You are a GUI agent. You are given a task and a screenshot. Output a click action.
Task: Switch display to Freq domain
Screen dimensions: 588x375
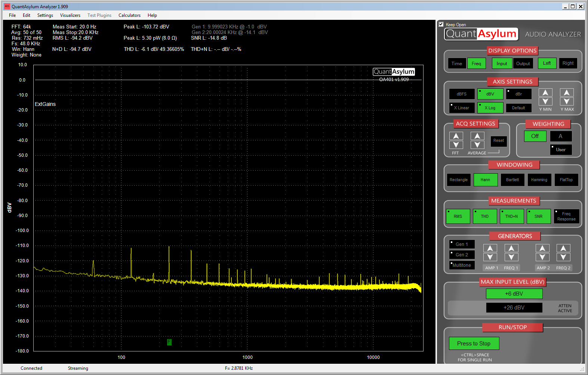(x=477, y=64)
